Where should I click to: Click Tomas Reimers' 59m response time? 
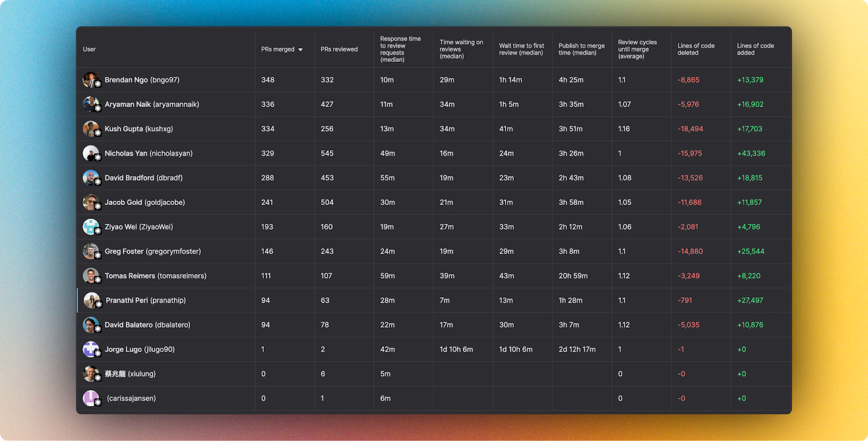pos(387,276)
